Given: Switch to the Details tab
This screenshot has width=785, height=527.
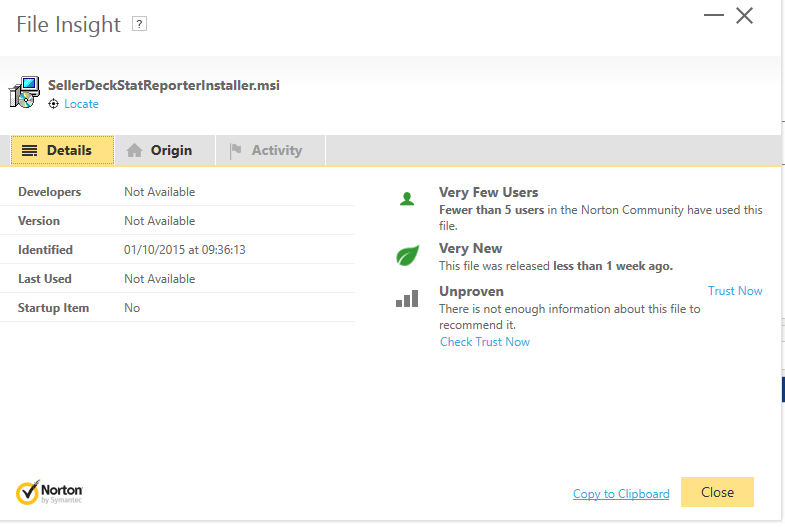Looking at the screenshot, I should coord(62,151).
